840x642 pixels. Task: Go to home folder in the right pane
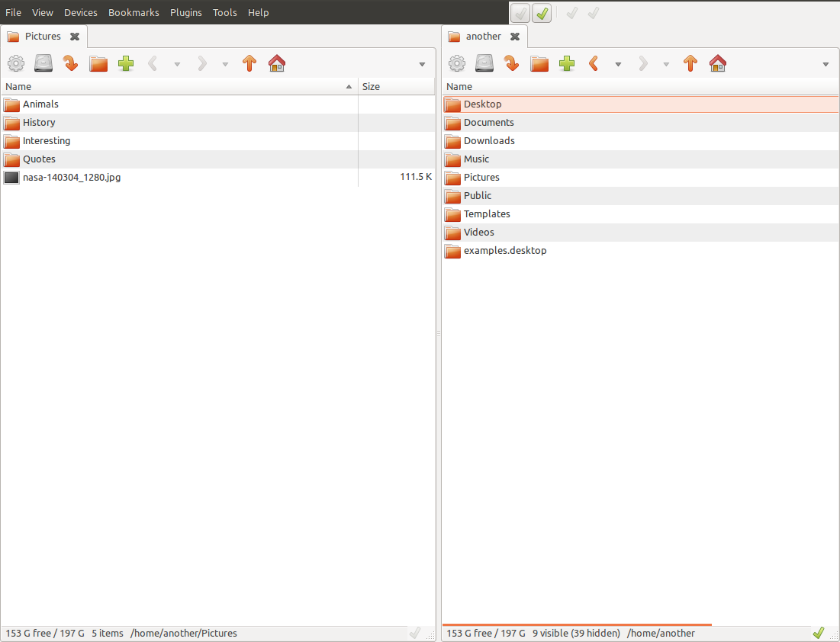point(718,64)
